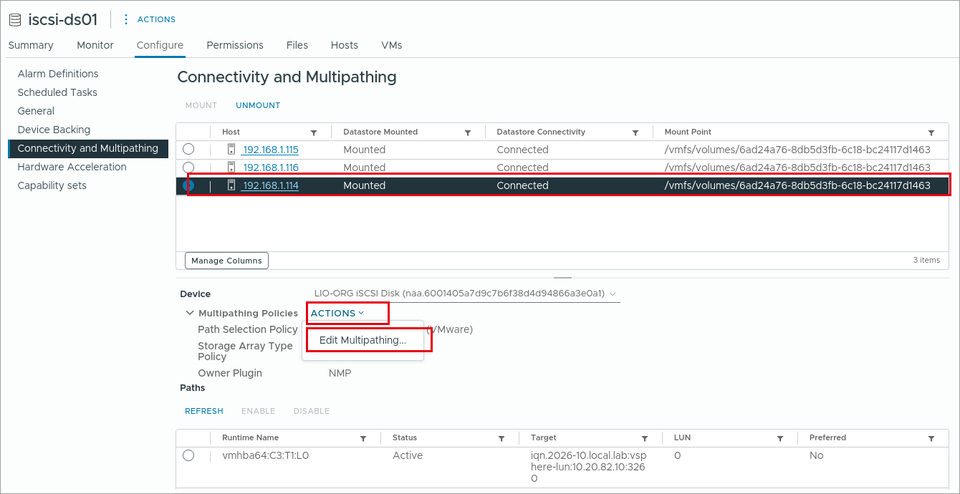This screenshot has height=494, width=960.
Task: Filter the Host column
Action: tap(314, 132)
